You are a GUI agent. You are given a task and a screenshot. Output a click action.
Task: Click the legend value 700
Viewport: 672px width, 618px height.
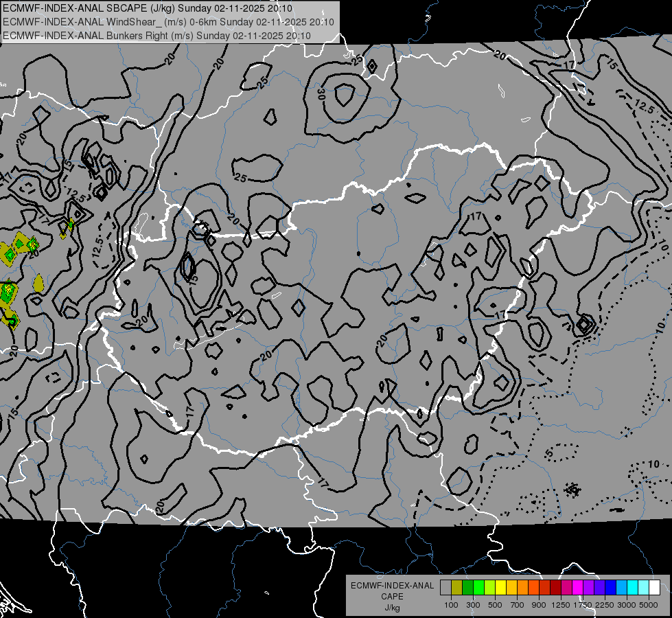click(518, 605)
